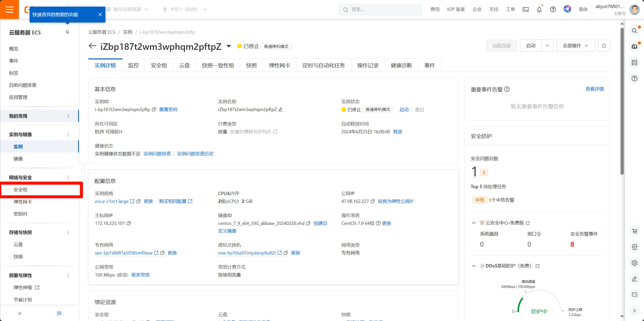Open the right sidebar settings gear

pyautogui.click(x=634, y=263)
